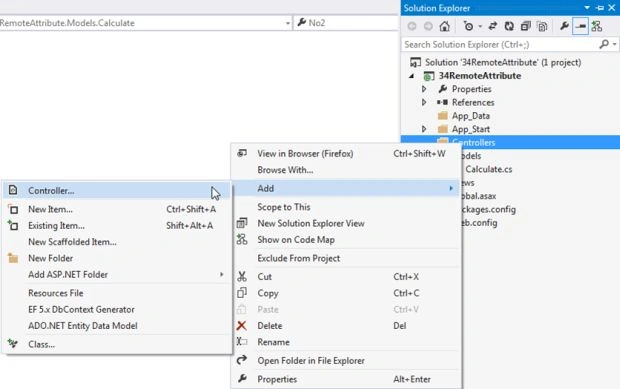Click the magnifier search icon
Viewport: 620px width, 389px height.
click(x=604, y=44)
